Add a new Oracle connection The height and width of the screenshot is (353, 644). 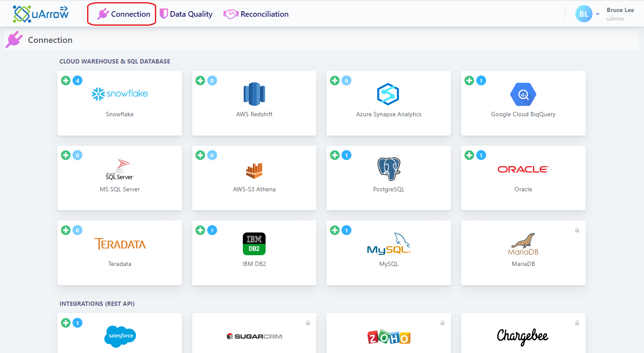(469, 155)
